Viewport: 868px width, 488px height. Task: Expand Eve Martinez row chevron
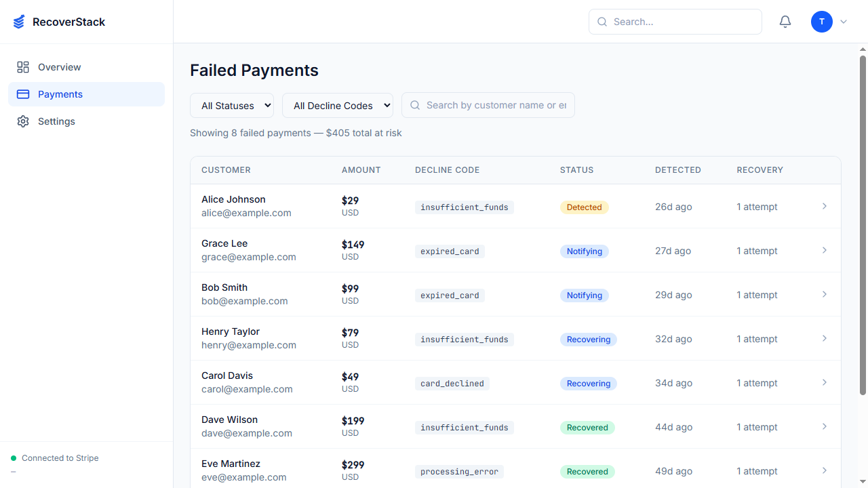coord(825,470)
